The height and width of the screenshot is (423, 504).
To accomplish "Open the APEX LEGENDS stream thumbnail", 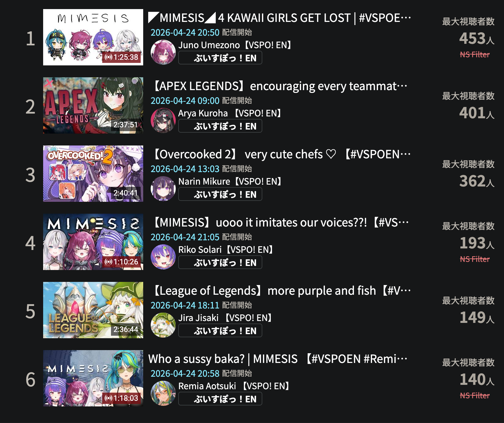I will pos(93,105).
